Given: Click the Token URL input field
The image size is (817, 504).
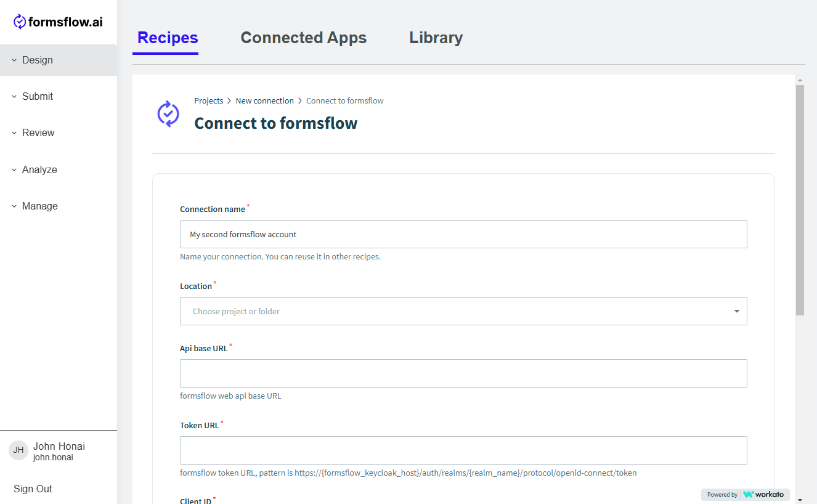Looking at the screenshot, I should pos(463,450).
